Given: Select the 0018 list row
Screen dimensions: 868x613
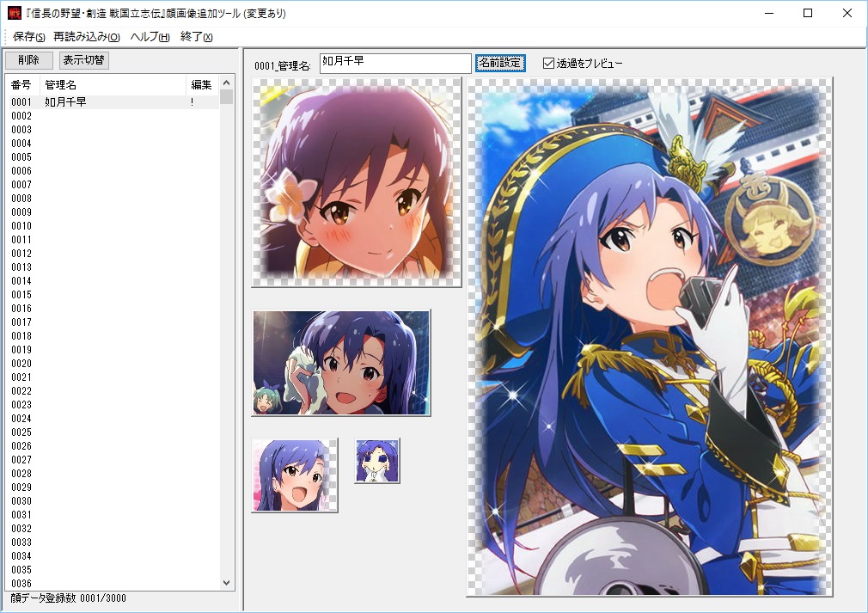Looking at the screenshot, I should click(113, 336).
